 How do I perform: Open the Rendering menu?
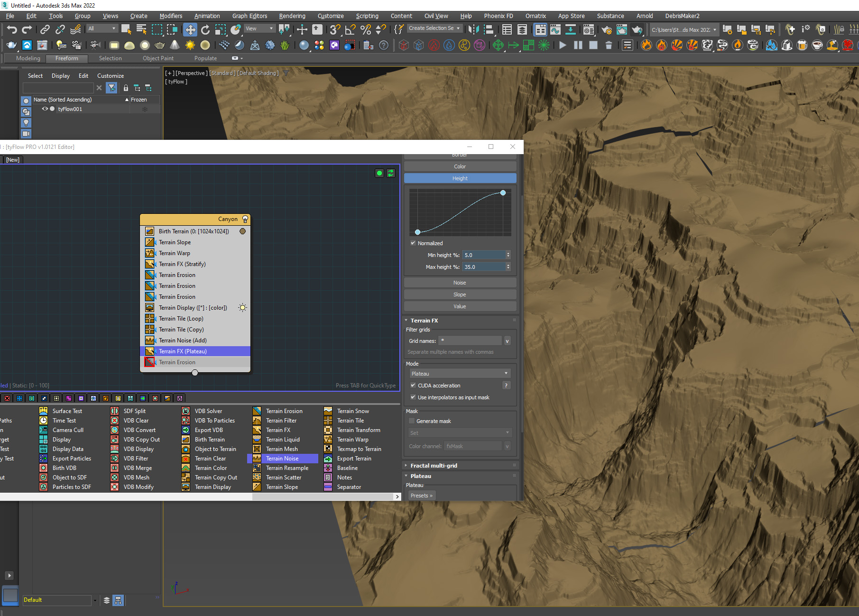pyautogui.click(x=292, y=16)
